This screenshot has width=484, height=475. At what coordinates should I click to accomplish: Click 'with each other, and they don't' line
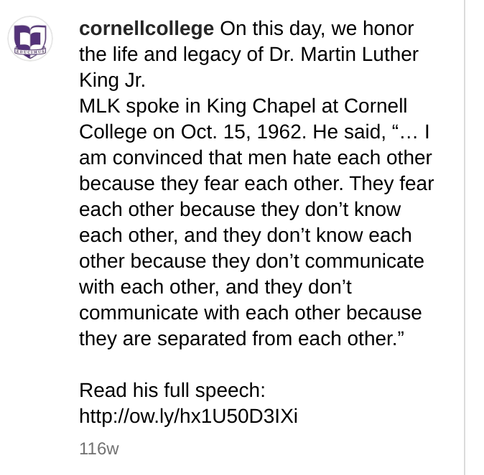pyautogui.click(x=215, y=287)
